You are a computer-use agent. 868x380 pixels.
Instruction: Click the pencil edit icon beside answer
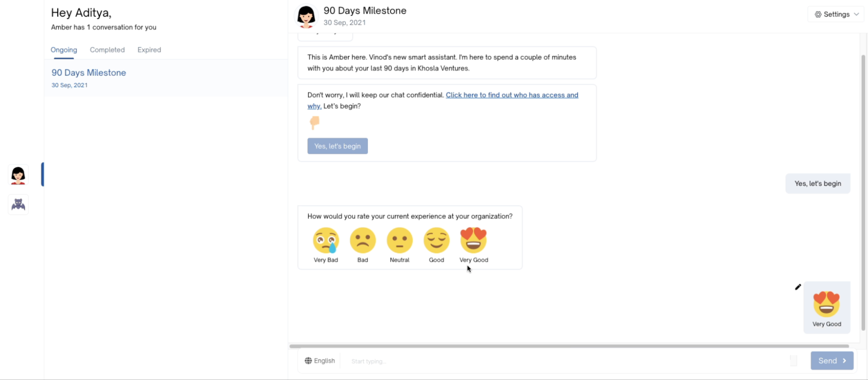click(798, 287)
